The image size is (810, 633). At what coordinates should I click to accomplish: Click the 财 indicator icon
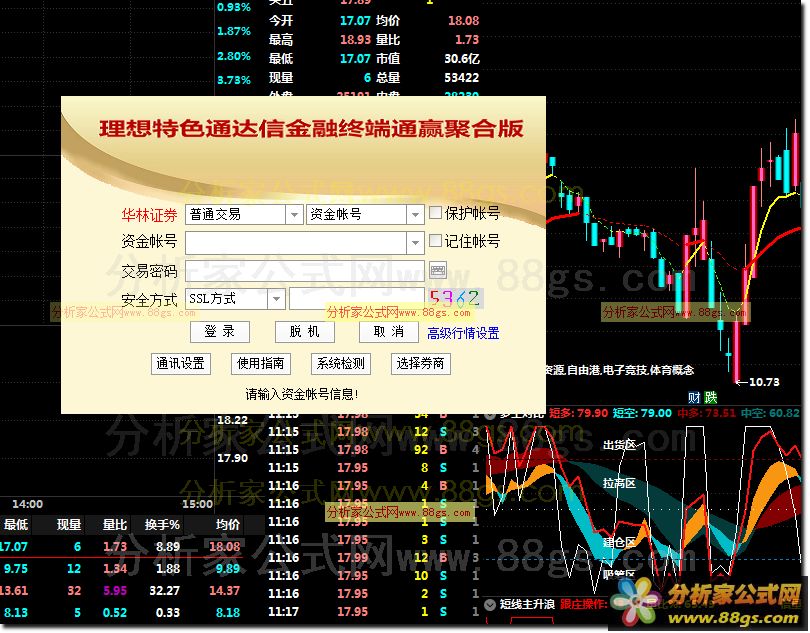click(x=694, y=397)
